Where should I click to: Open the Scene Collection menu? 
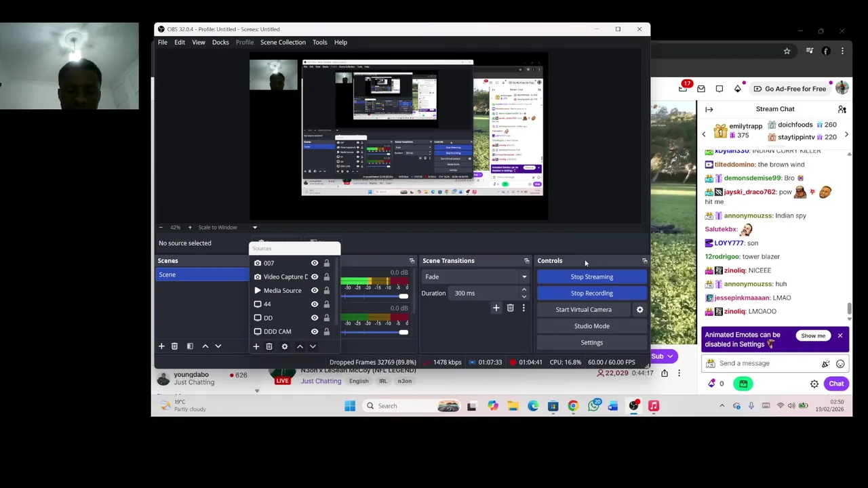click(x=283, y=42)
